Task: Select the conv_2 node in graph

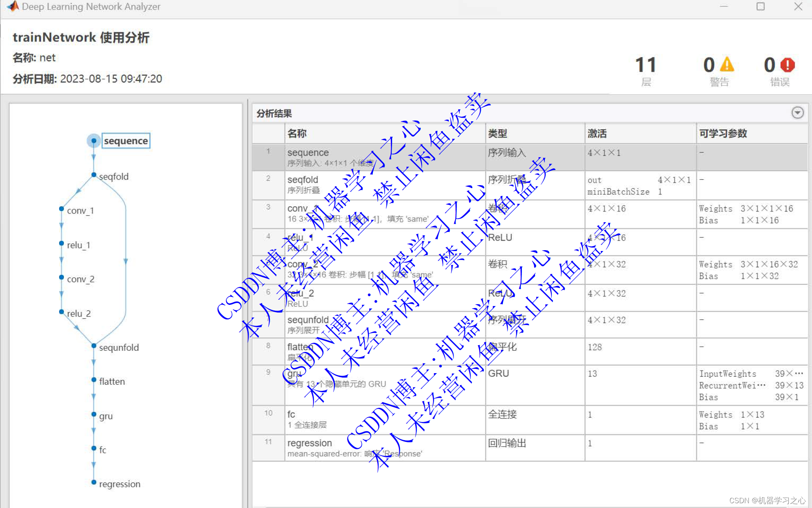Action: 61,277
